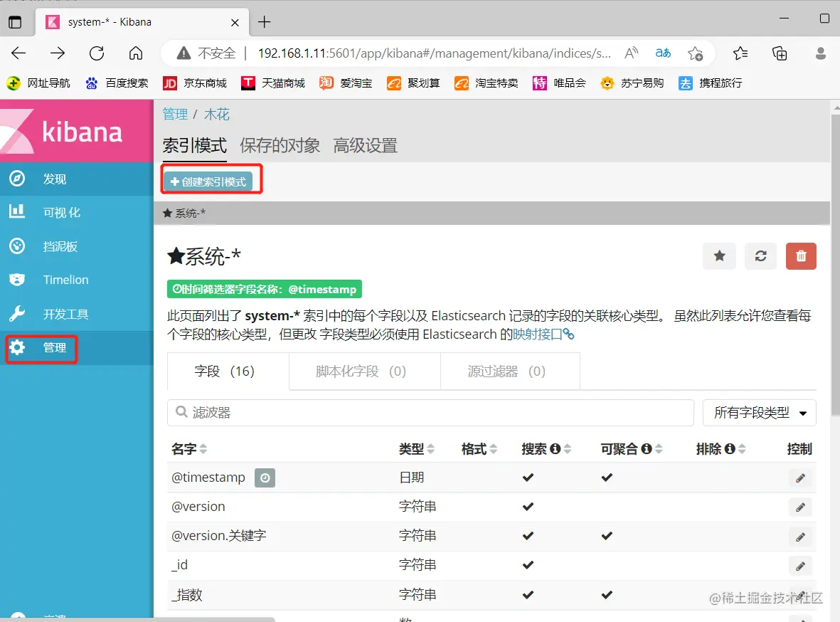The width and height of the screenshot is (840, 622).
Task: Open the 可视化 bar chart icon
Action: point(17,211)
